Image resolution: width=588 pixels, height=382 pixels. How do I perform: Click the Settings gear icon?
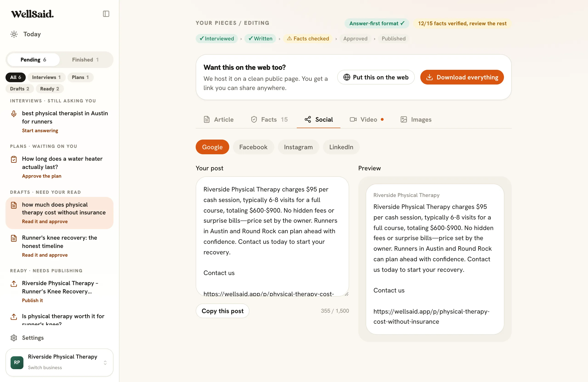(x=14, y=338)
